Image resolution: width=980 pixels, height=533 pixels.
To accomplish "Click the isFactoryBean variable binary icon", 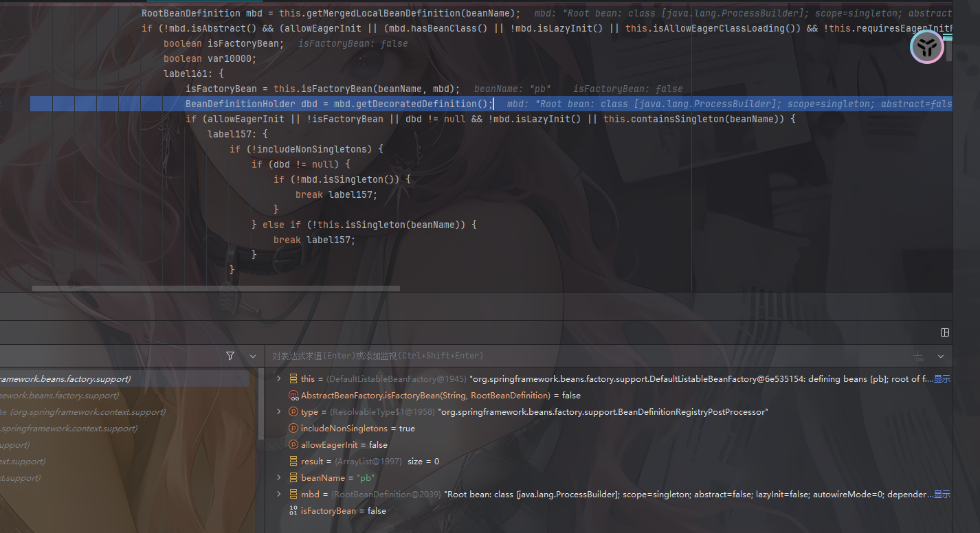I will 293,511.
